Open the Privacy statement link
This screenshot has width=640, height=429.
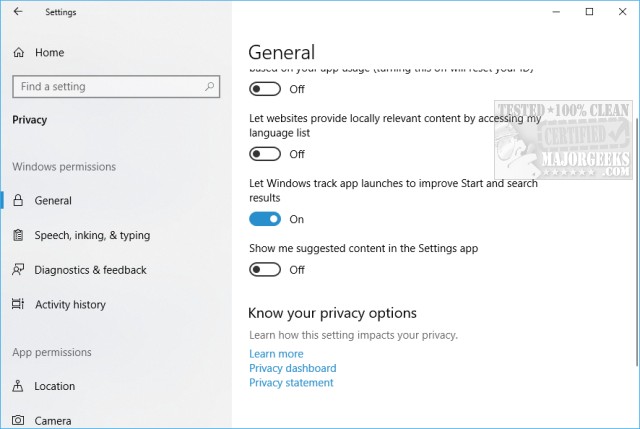(291, 382)
